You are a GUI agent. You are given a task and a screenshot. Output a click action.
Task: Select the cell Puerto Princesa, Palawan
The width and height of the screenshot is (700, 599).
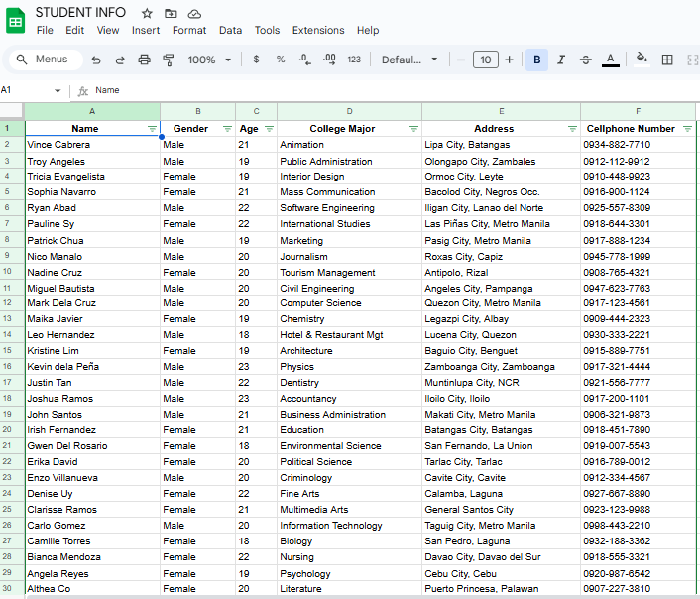pos(502,589)
